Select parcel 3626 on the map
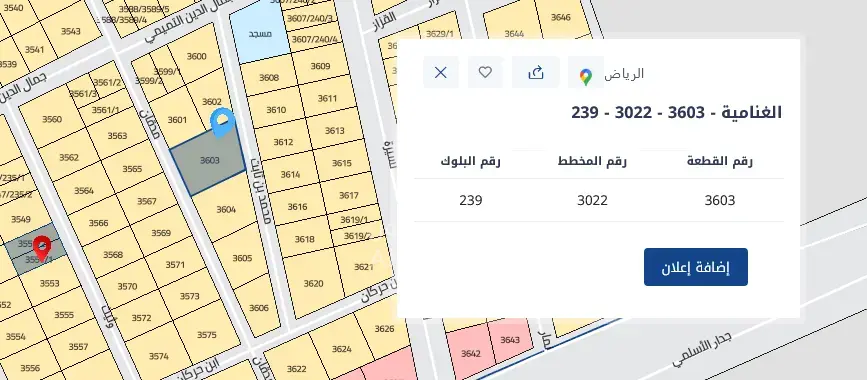Image resolution: width=867 pixels, height=380 pixels. click(384, 329)
